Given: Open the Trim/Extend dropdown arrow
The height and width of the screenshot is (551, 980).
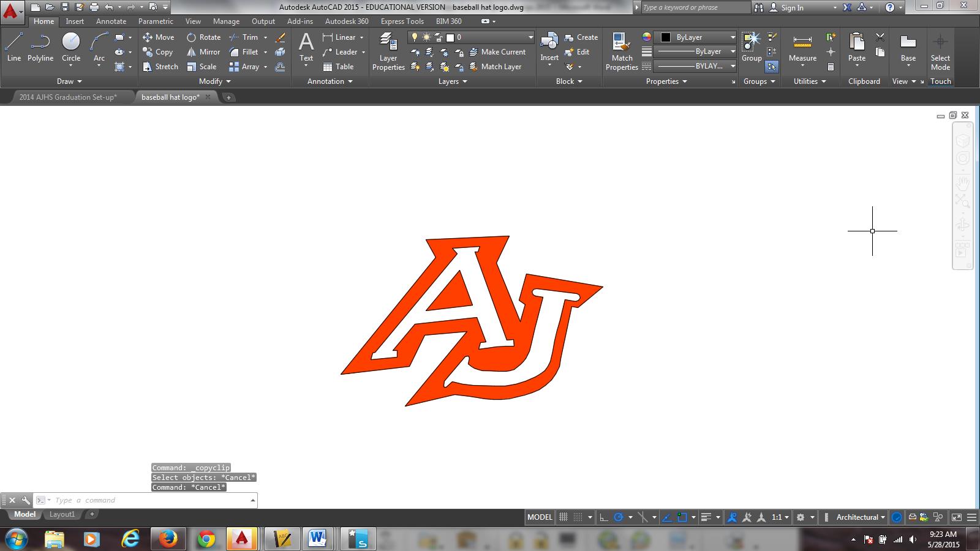Looking at the screenshot, I should [x=265, y=37].
